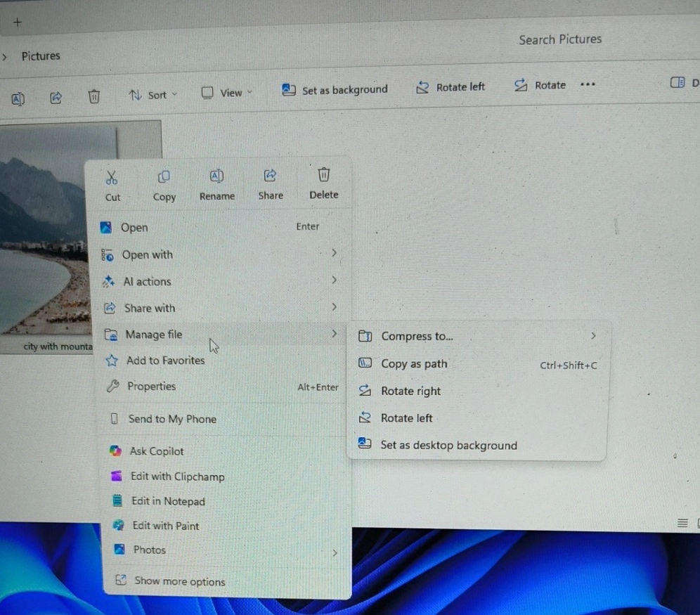Click the Rotate toolbar icon
The image size is (700, 615).
521,85
